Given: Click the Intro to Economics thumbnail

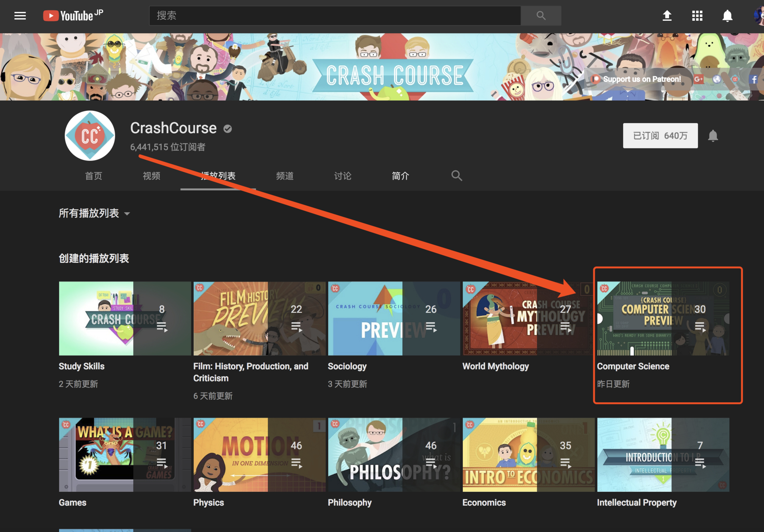Looking at the screenshot, I should click(x=528, y=455).
